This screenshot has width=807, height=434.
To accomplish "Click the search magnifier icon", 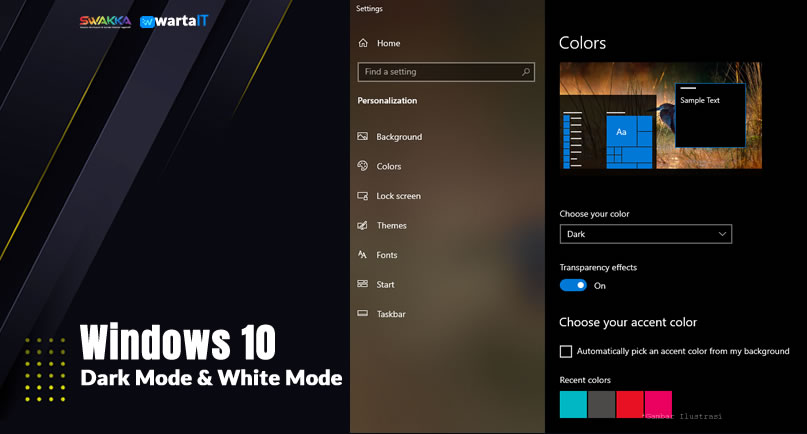I will [526, 72].
